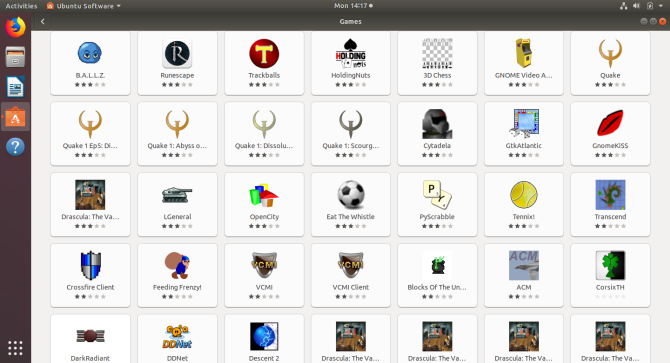Open the Descent 2 globe icon
Screen dimensions: 670x363
264,336
